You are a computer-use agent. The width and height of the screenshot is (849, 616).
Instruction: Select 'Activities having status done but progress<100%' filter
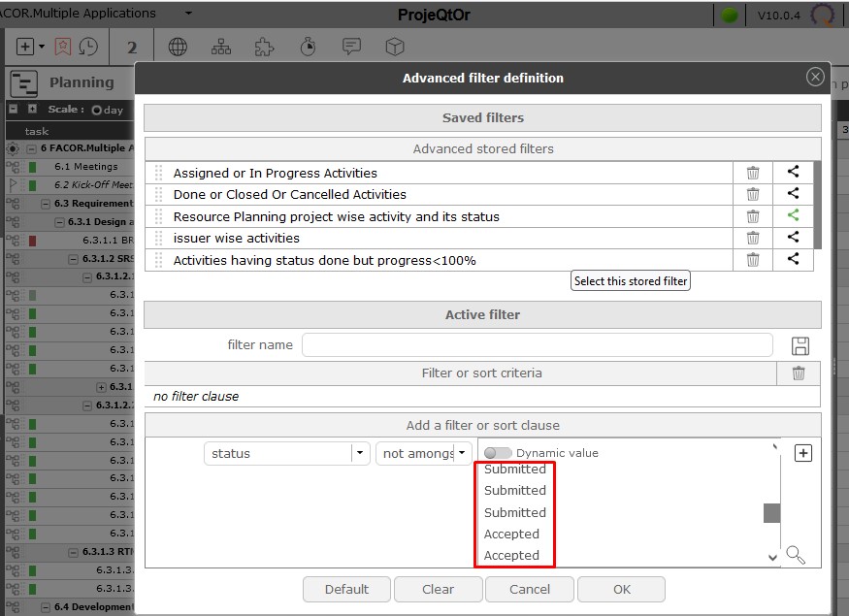324,260
